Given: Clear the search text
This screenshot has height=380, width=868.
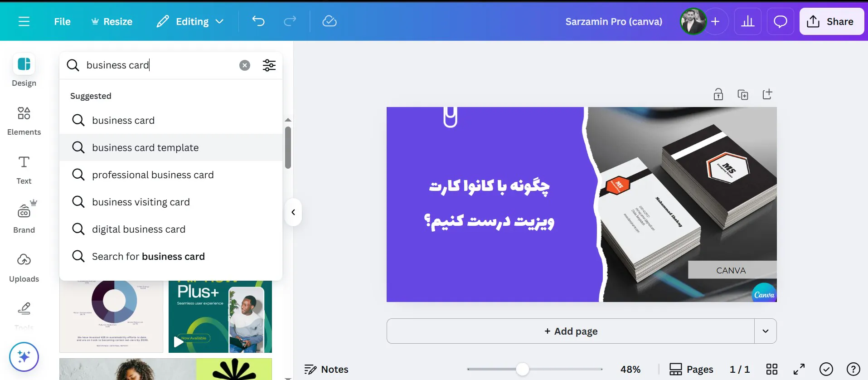Looking at the screenshot, I should [x=245, y=65].
